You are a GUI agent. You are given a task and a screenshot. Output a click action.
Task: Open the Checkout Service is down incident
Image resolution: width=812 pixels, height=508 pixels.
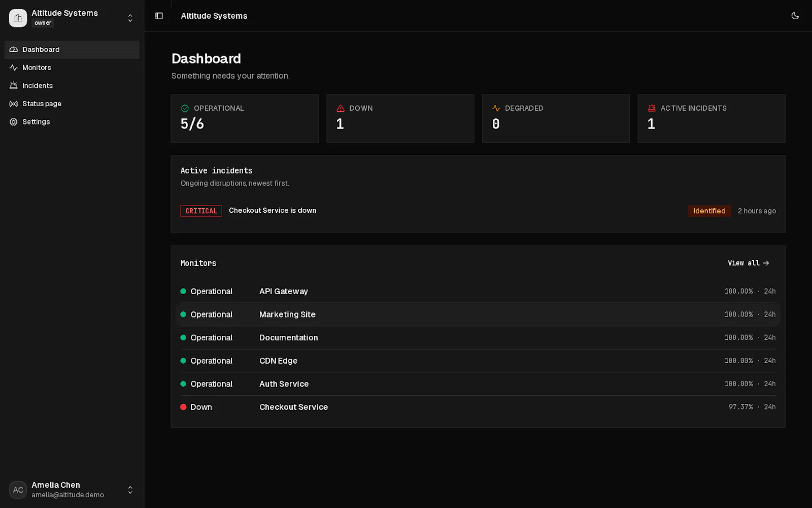coord(273,210)
